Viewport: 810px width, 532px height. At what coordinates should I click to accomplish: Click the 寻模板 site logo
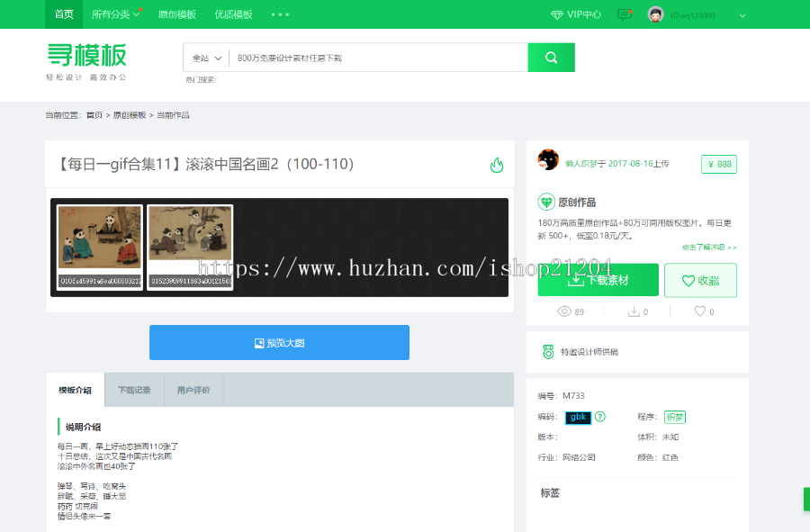pos(86,61)
